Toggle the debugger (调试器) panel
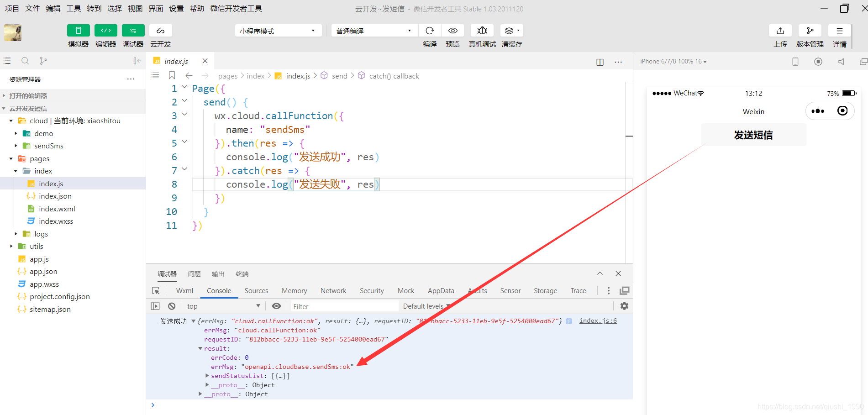Viewport: 868px width, 415px height. click(133, 31)
